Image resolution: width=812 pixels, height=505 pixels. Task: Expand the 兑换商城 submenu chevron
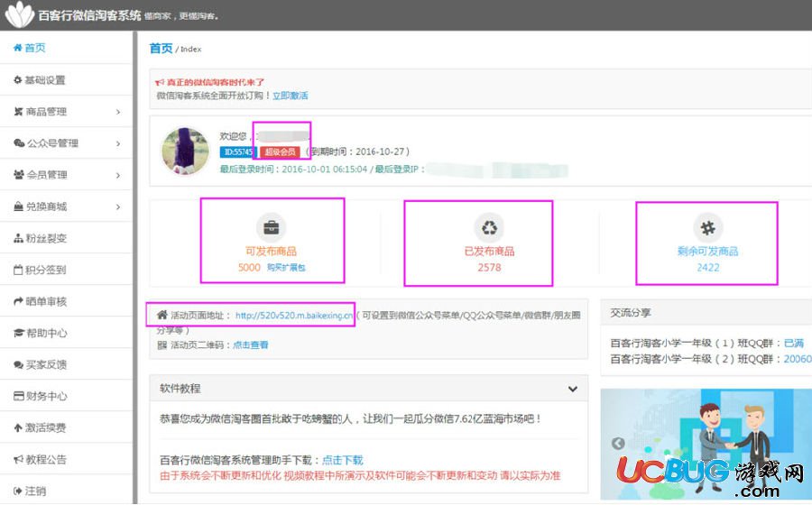[118, 207]
